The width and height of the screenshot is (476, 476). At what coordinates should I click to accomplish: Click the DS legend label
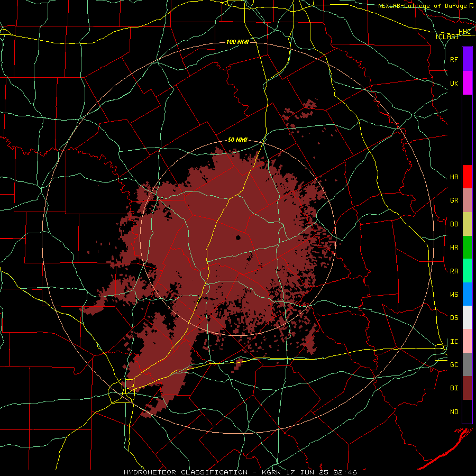454,318
